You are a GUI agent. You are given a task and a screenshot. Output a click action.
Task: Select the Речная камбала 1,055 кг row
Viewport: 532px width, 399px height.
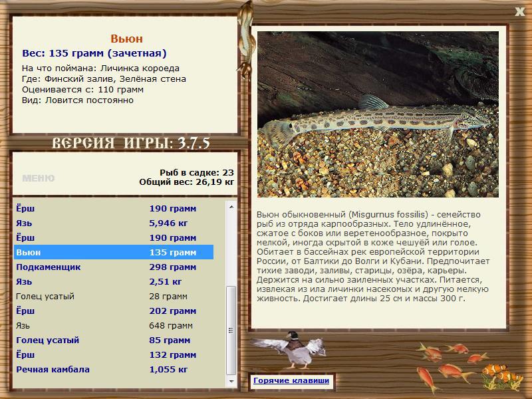click(114, 370)
